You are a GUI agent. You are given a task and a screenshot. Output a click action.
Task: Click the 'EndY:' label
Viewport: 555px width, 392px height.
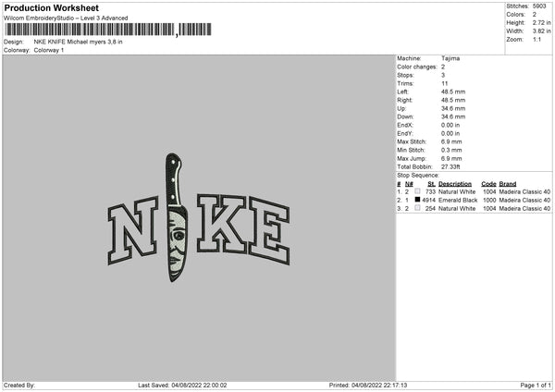point(405,134)
